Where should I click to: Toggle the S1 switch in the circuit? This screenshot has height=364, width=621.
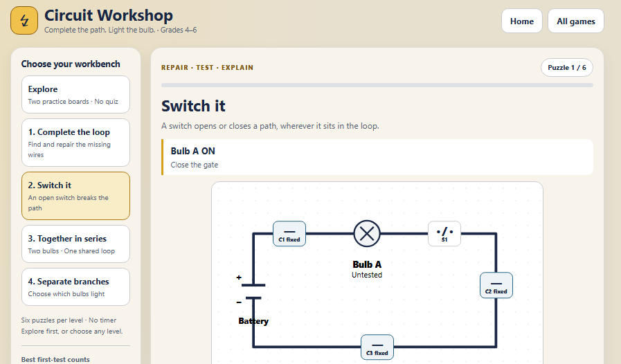point(444,234)
